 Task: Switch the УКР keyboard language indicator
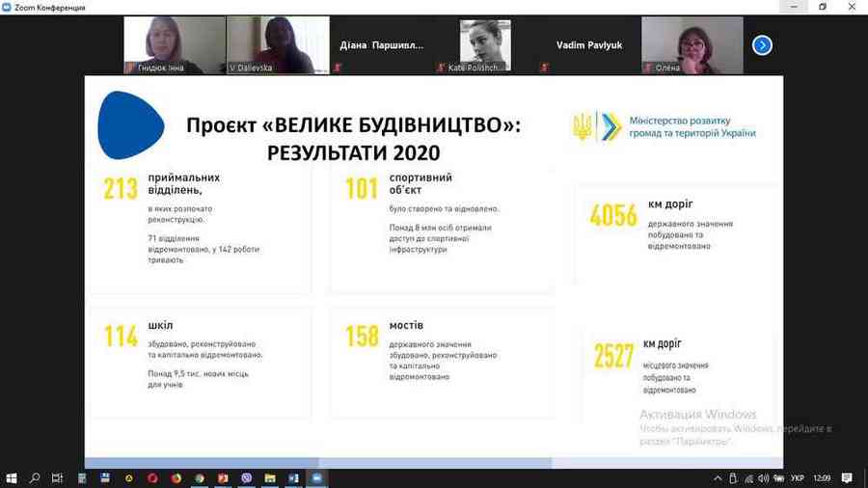coord(797,477)
